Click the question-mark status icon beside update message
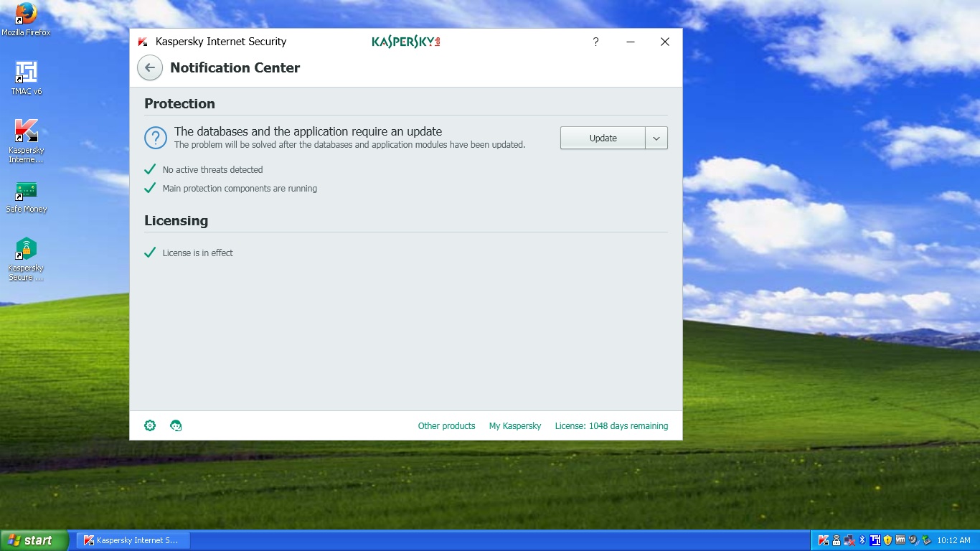980x551 pixels. tap(156, 138)
